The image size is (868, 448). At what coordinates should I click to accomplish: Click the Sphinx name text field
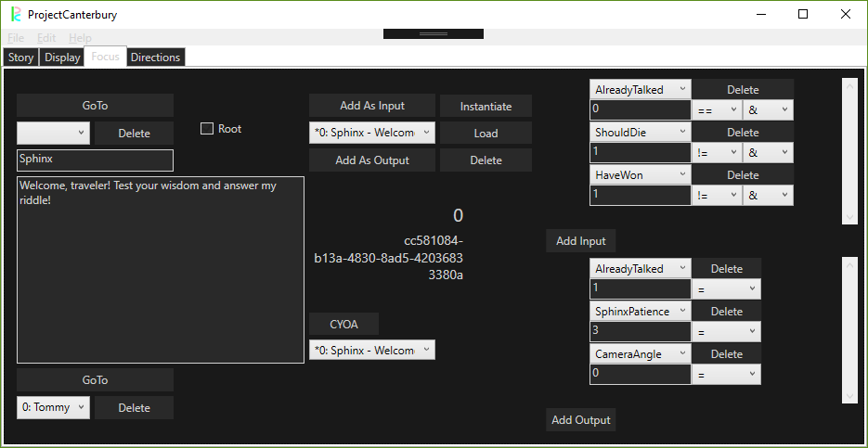point(95,160)
